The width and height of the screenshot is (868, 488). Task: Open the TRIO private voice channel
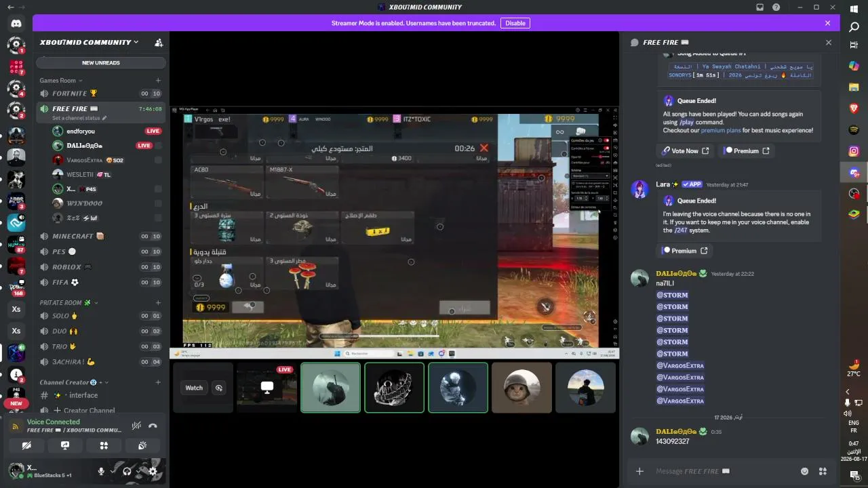[100, 346]
